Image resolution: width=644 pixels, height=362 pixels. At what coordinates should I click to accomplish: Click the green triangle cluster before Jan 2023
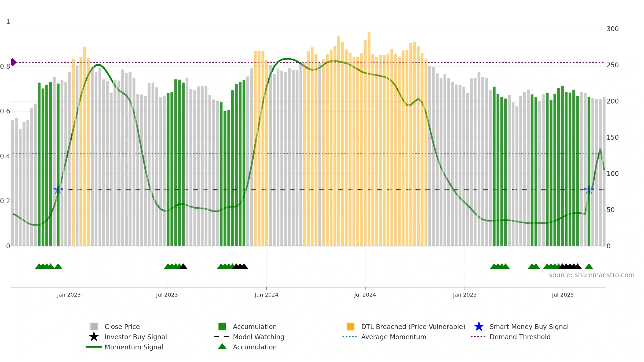pos(49,266)
